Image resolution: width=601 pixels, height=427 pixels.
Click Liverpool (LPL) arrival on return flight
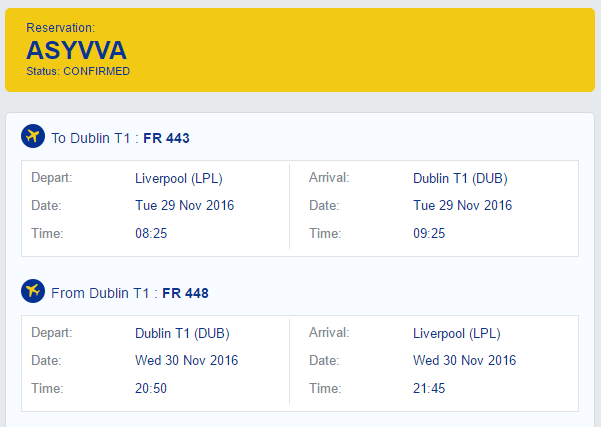point(457,333)
